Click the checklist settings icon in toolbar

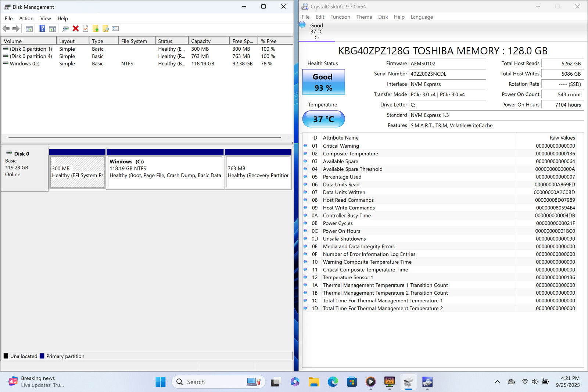[x=115, y=29]
